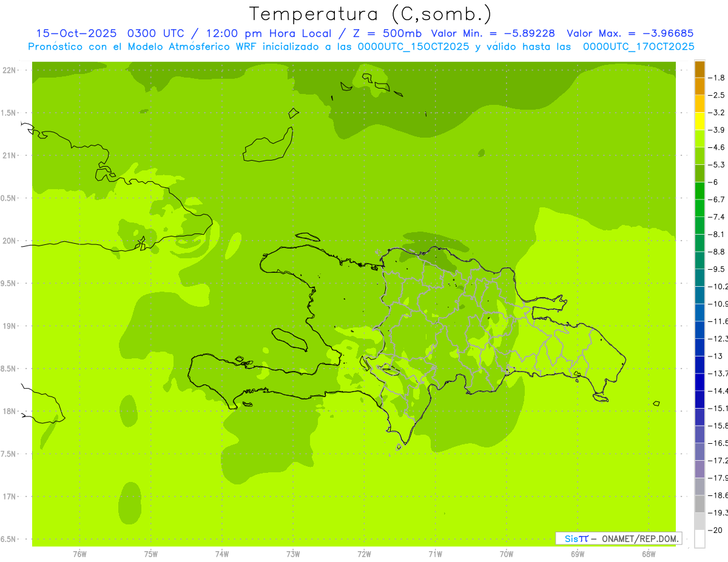Choose the light gray swatch between -19.3 and -20
Screen dimensions: 728x562
tap(699, 521)
